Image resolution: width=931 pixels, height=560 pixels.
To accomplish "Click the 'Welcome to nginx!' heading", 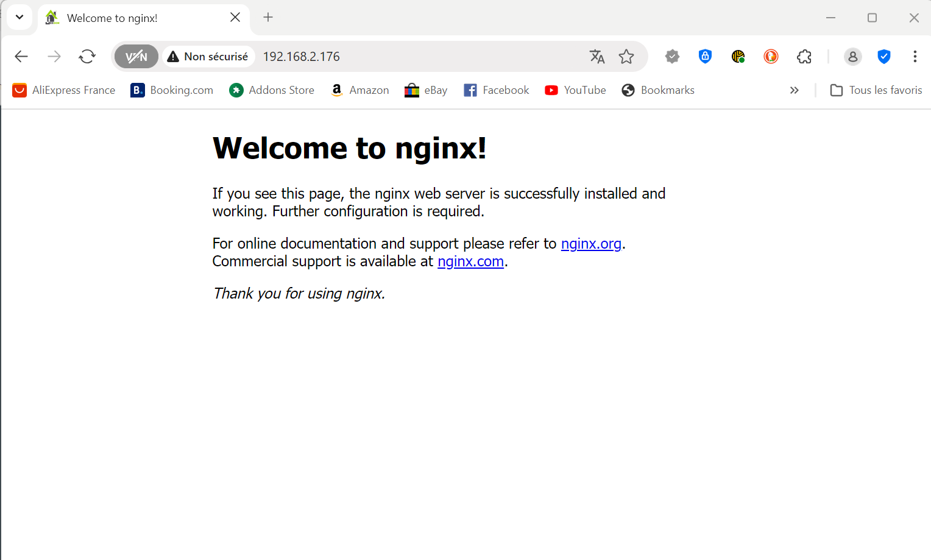I will coord(350,148).
